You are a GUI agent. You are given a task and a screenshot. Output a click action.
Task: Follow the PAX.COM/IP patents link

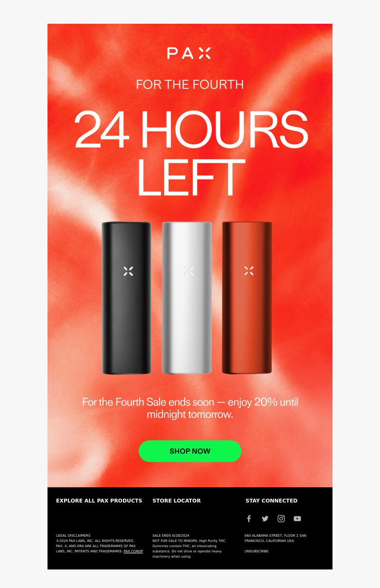133,551
